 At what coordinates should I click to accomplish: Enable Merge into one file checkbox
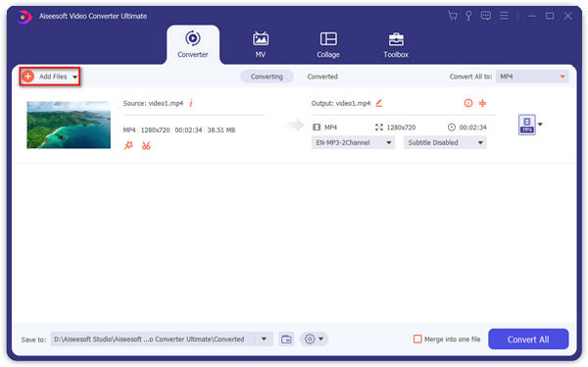point(417,339)
